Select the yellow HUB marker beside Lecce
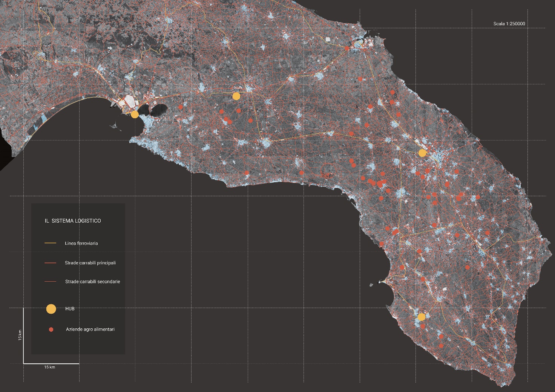Viewport: 555px width, 392px height. tap(422, 153)
